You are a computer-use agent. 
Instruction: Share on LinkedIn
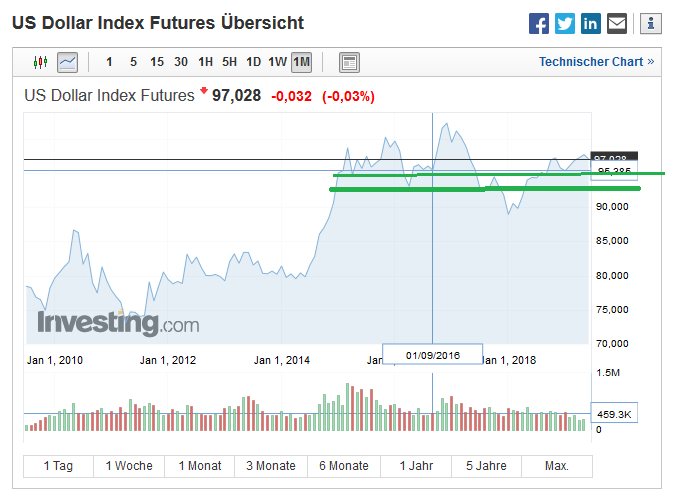tap(591, 23)
